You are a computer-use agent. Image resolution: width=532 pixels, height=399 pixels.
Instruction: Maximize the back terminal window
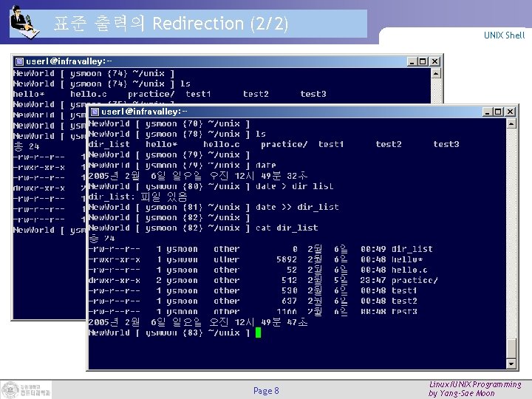(x=423, y=61)
